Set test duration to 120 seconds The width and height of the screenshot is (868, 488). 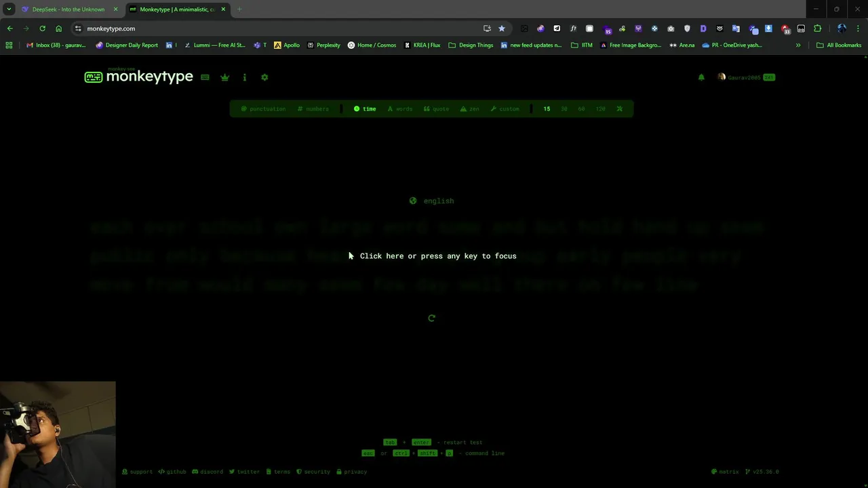tap(600, 108)
